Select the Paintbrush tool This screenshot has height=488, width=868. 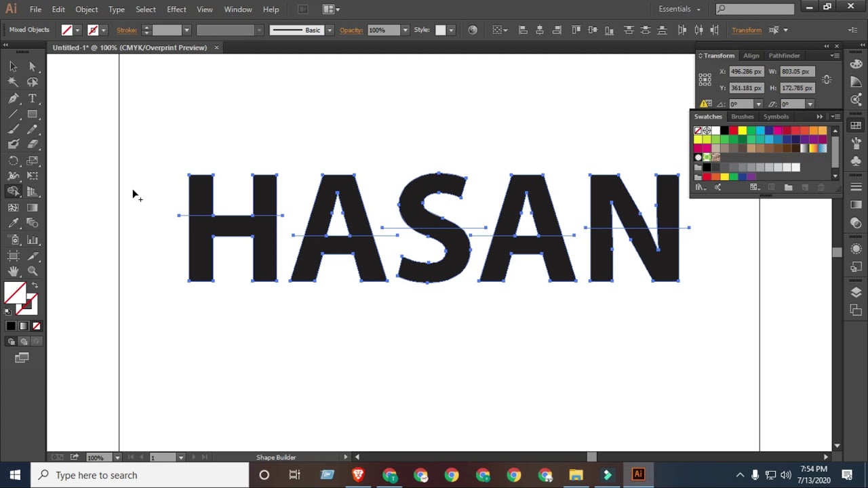13,129
